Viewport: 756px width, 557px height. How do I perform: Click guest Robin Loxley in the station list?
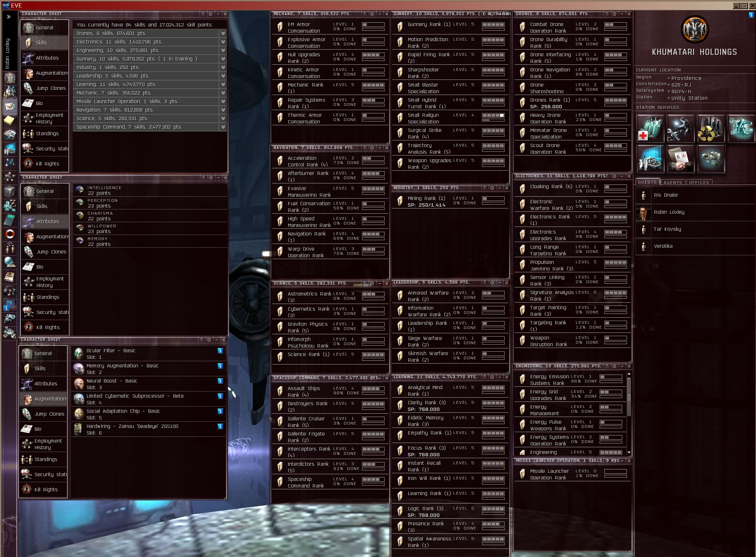695,212
